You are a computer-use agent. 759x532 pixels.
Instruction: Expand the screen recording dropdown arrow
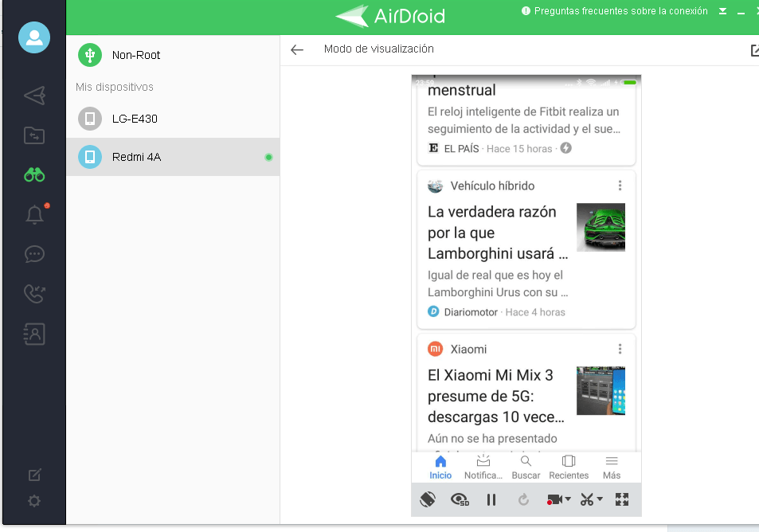pos(568,500)
